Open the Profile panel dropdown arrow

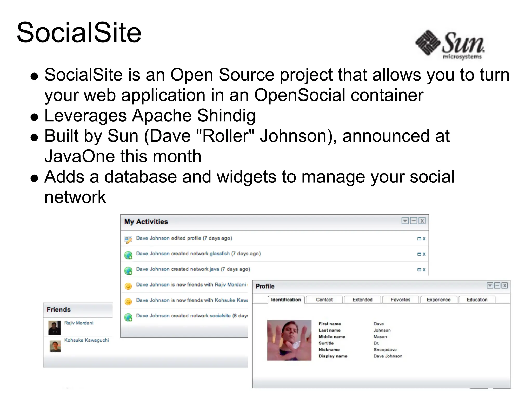(490, 285)
